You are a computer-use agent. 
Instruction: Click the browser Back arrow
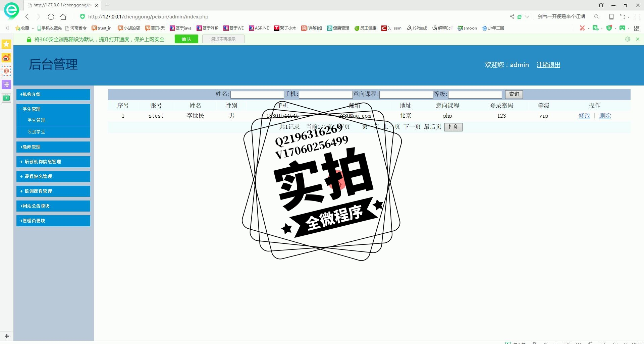[x=27, y=16]
